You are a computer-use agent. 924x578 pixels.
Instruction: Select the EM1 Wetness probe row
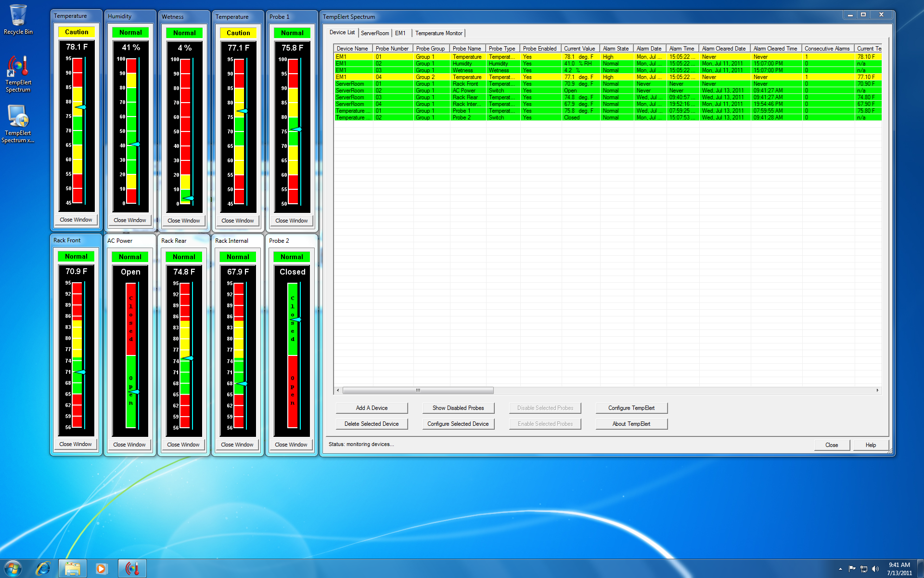[x=608, y=70]
